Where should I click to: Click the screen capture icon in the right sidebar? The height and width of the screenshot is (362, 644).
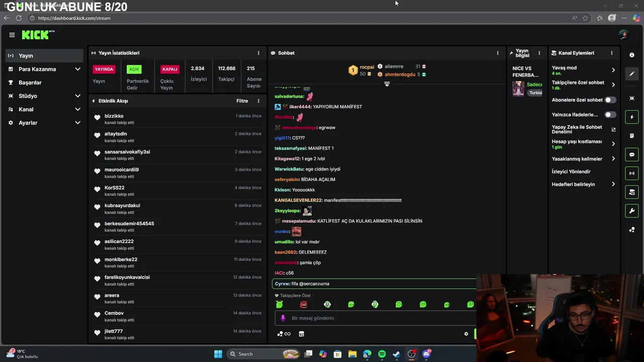(632, 98)
